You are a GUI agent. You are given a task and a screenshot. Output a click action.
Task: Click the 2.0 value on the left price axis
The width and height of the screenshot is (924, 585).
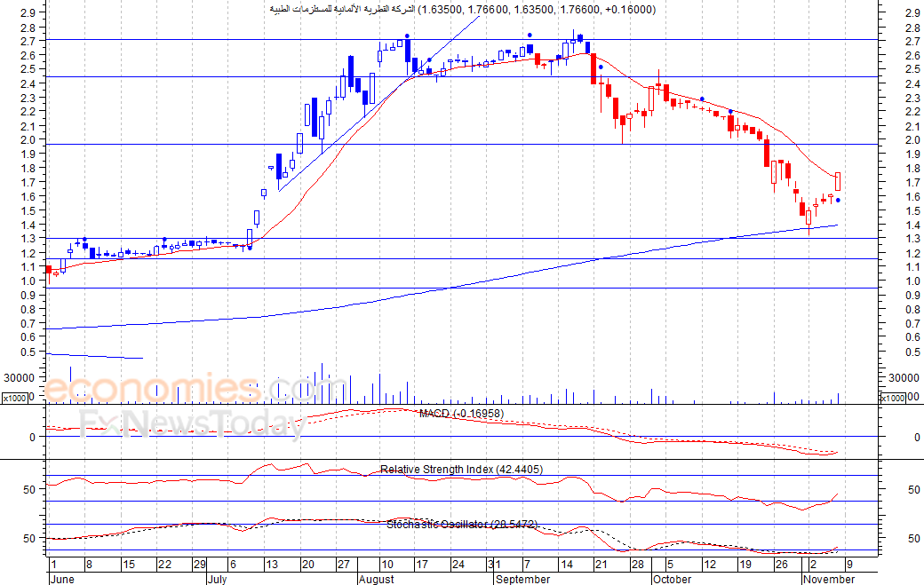(28, 140)
